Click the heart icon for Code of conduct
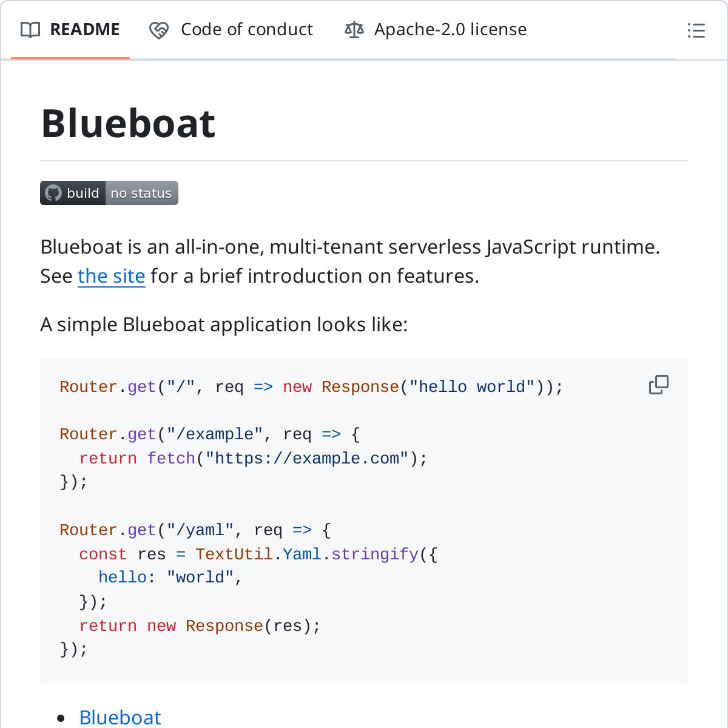Viewport: 728px width, 728px height. coord(159,30)
